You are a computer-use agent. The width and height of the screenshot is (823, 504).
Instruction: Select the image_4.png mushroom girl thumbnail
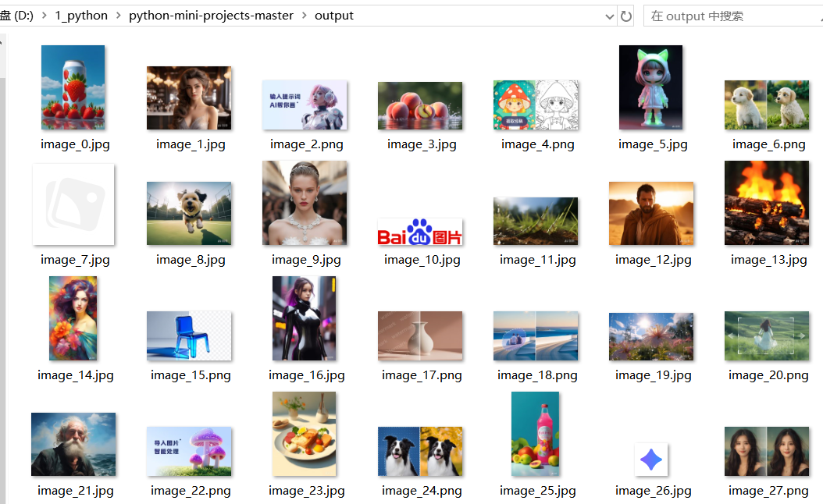pyautogui.click(x=536, y=105)
